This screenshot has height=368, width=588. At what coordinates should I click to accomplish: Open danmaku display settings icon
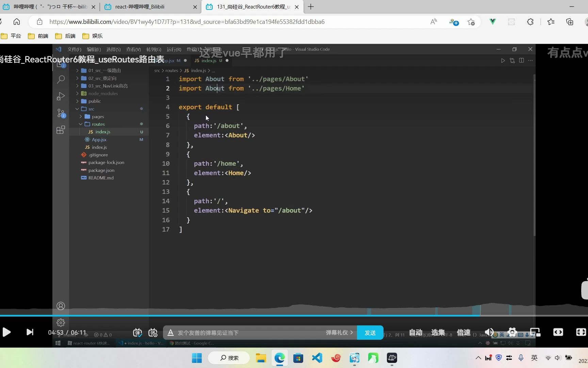coord(153,333)
